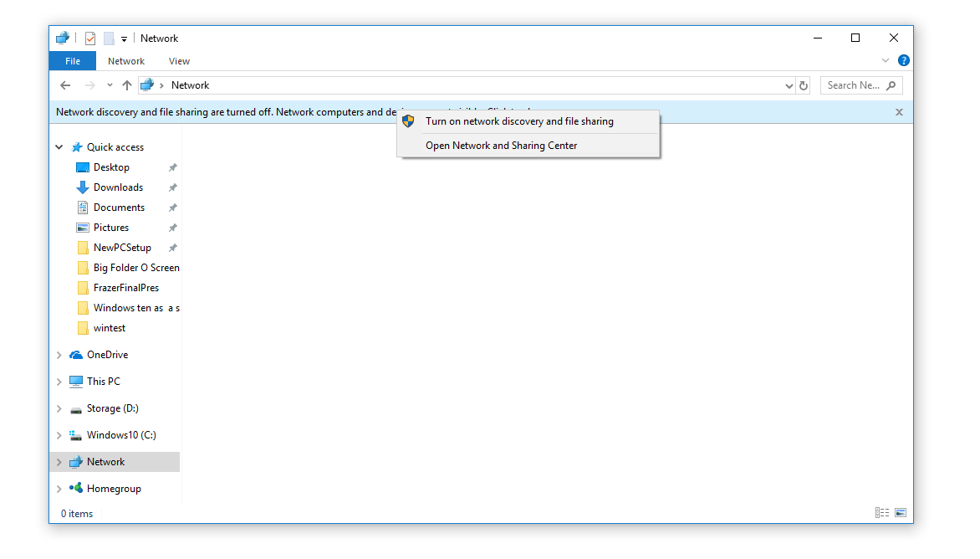Open the NewPCSetup folder
The image size is (980, 559).
click(122, 247)
